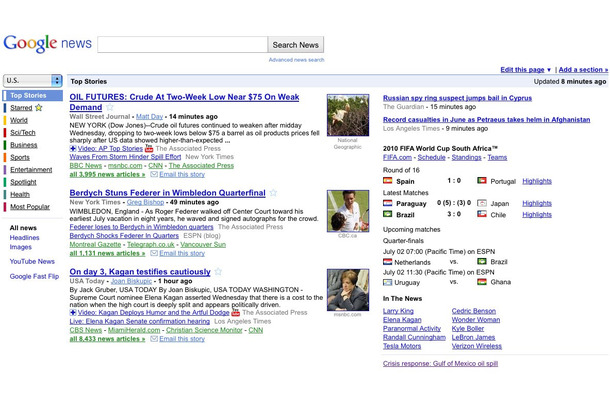610x400 pixels.
Task: Open Highlights for Spain vs Portugal
Action: click(537, 181)
